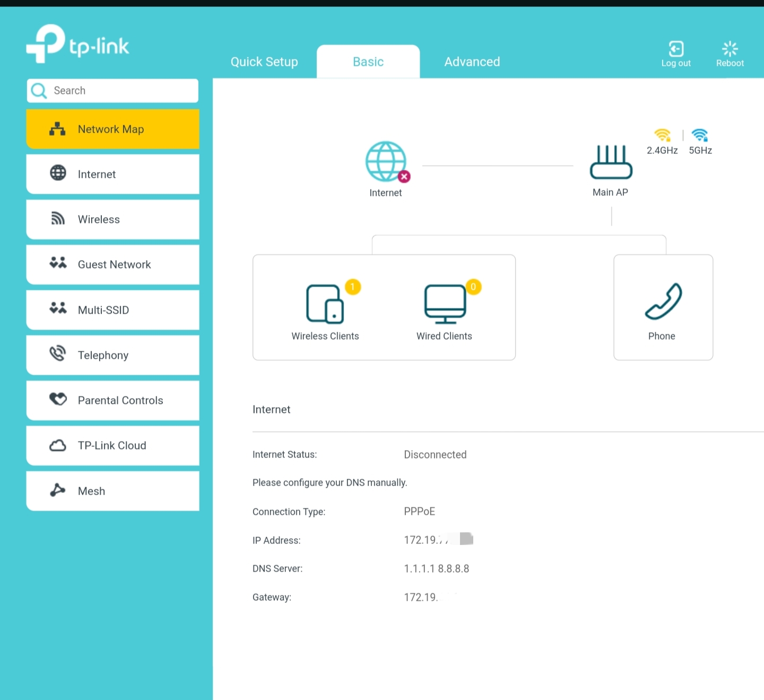Click the Internet Status label
764x700 pixels.
coord(284,455)
